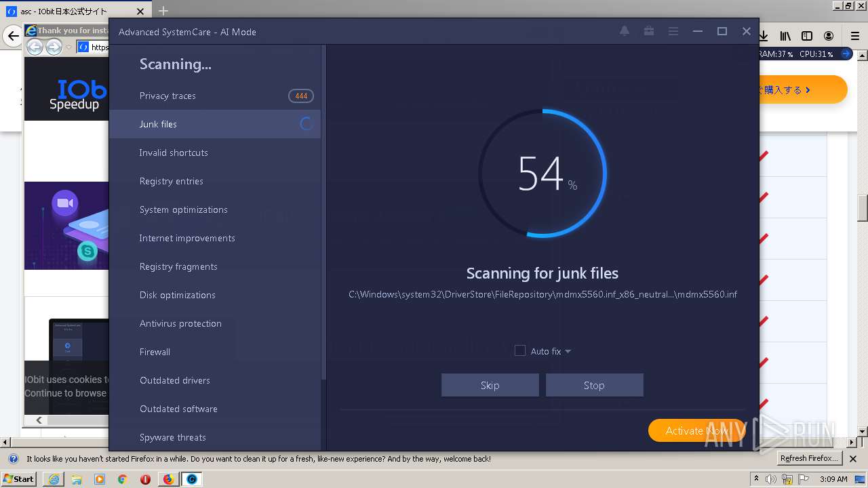Switch to Firefox in the taskbar
Viewport: 868px width, 488px height.
168,479
